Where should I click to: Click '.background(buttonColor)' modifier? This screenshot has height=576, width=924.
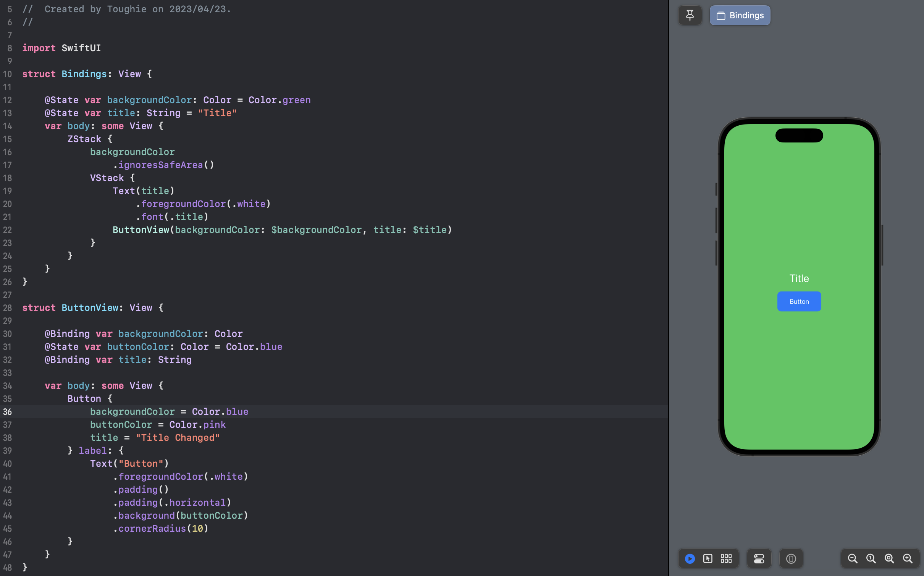pos(180,516)
